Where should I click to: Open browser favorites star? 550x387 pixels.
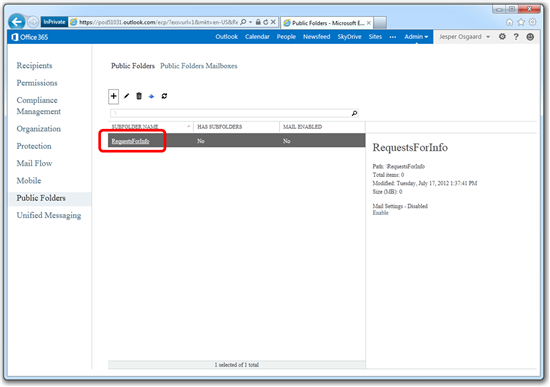pos(521,22)
